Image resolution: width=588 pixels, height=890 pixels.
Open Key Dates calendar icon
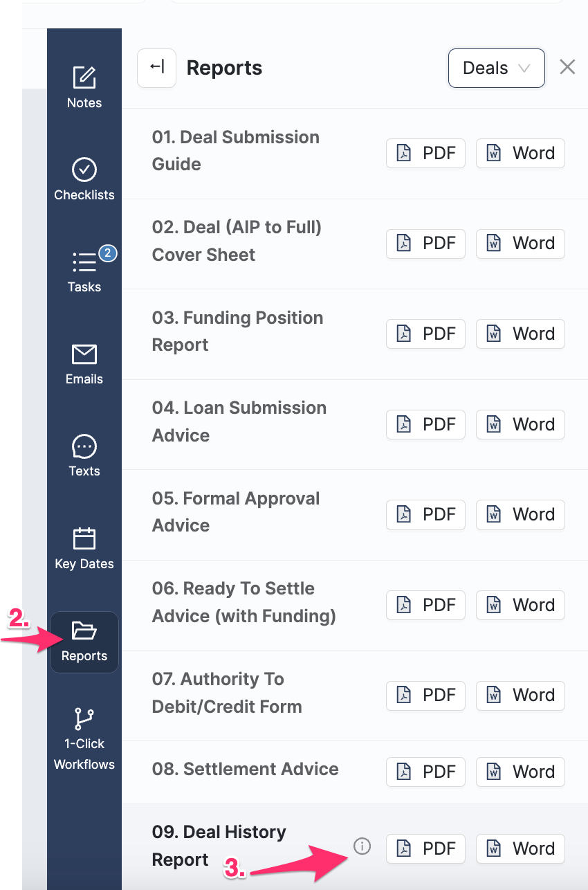point(84,538)
